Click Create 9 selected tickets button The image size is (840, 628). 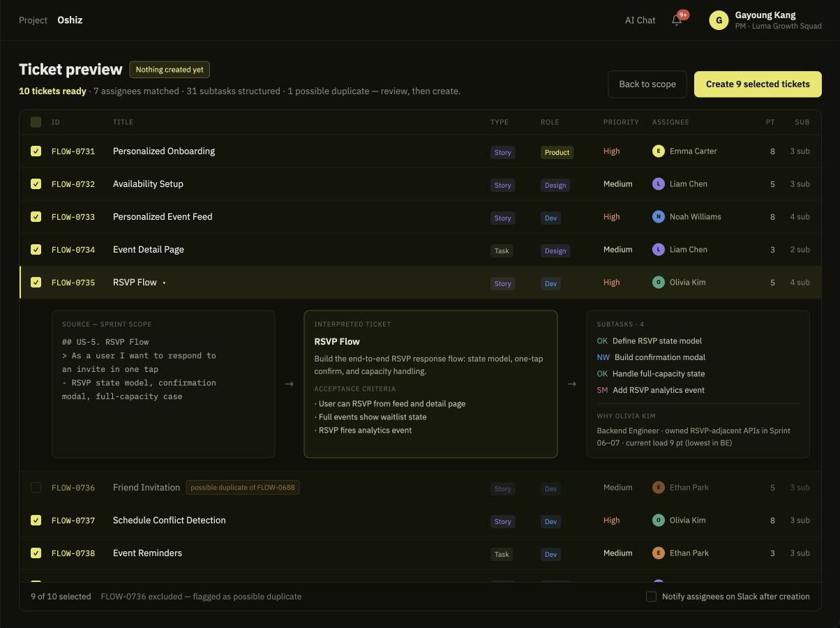758,84
